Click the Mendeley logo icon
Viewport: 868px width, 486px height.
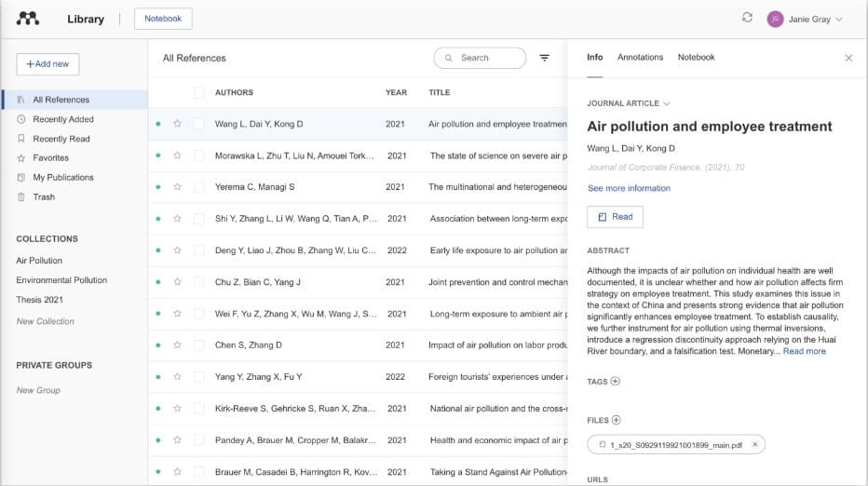[28, 19]
